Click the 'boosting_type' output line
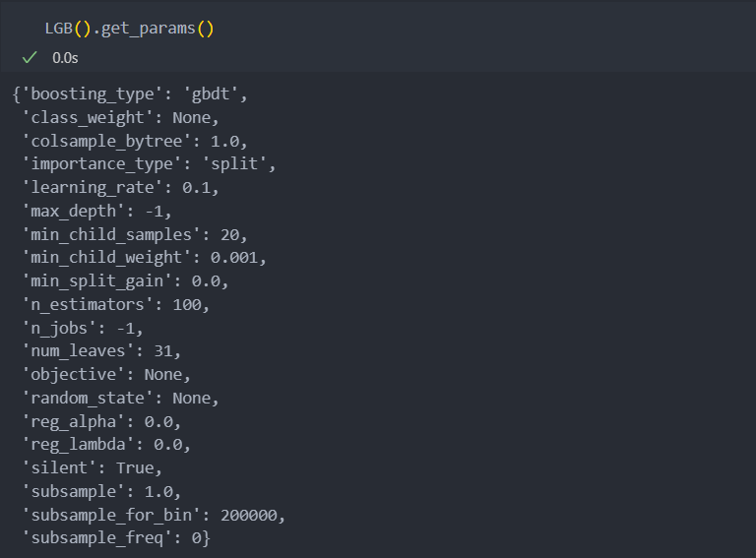Image resolution: width=756 pixels, height=558 pixels. (130, 93)
